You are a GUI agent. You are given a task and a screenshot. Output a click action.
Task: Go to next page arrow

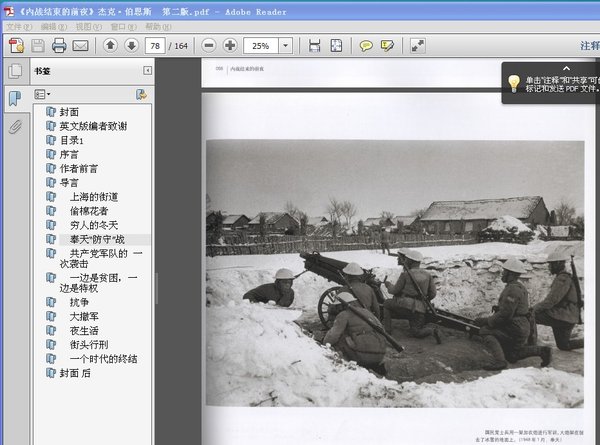131,46
